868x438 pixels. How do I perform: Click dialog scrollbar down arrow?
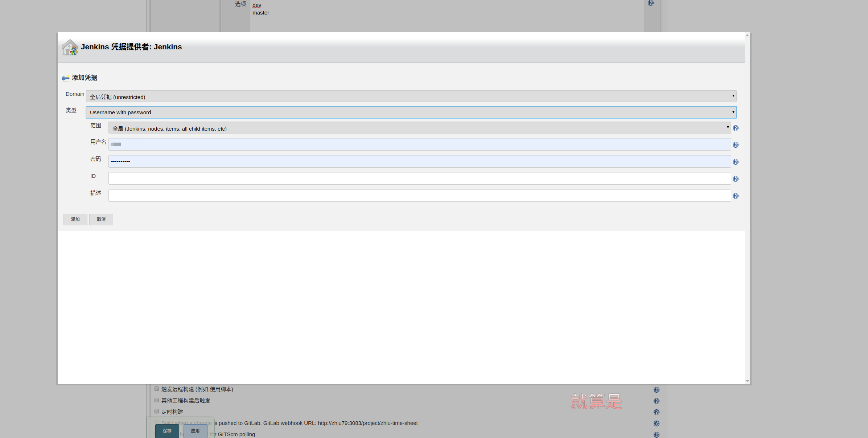(747, 381)
